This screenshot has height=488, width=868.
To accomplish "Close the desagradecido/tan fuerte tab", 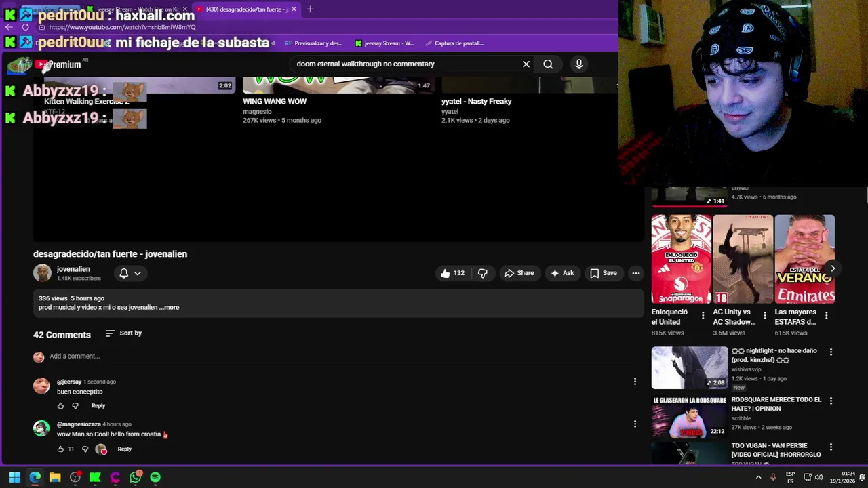I will click(x=294, y=9).
